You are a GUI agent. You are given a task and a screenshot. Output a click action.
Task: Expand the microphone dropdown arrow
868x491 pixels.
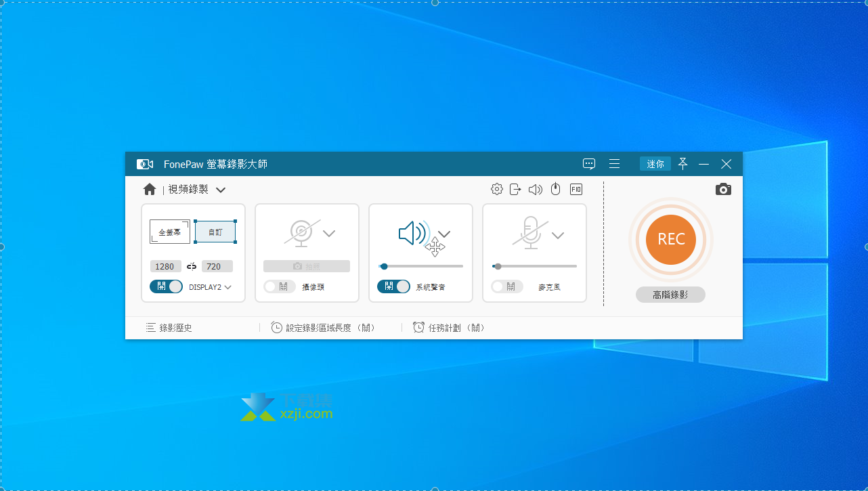pyautogui.click(x=558, y=236)
